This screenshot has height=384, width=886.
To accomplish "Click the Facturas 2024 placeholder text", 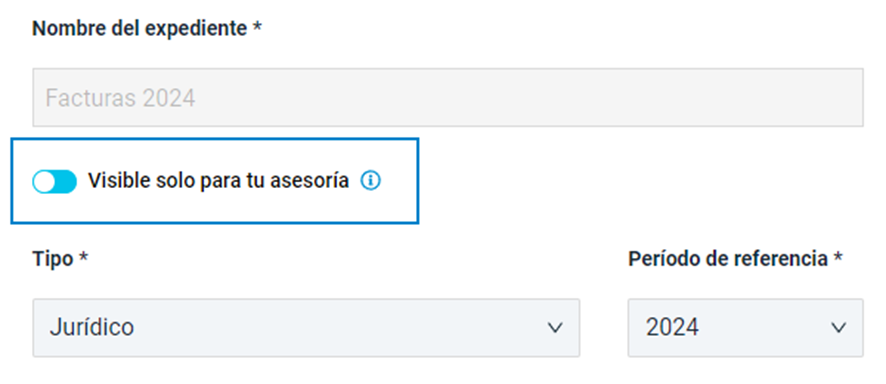I will tap(120, 98).
